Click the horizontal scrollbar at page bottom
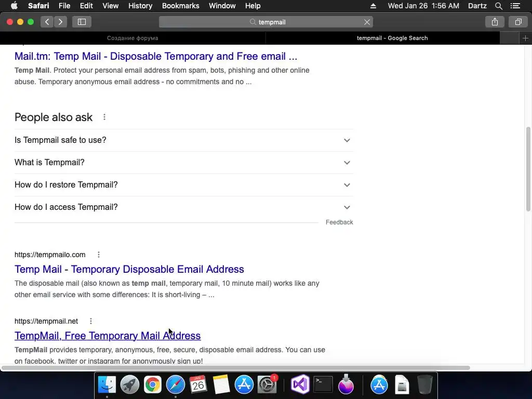532x399 pixels. coord(236,368)
